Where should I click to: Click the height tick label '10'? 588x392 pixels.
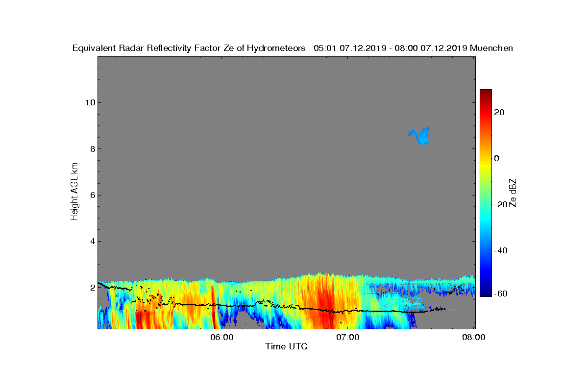pos(90,102)
